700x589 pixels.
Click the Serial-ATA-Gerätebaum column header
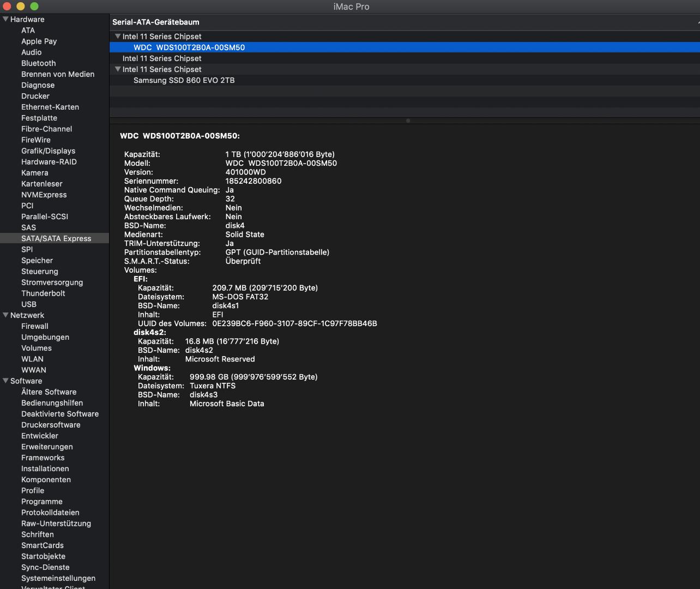156,22
